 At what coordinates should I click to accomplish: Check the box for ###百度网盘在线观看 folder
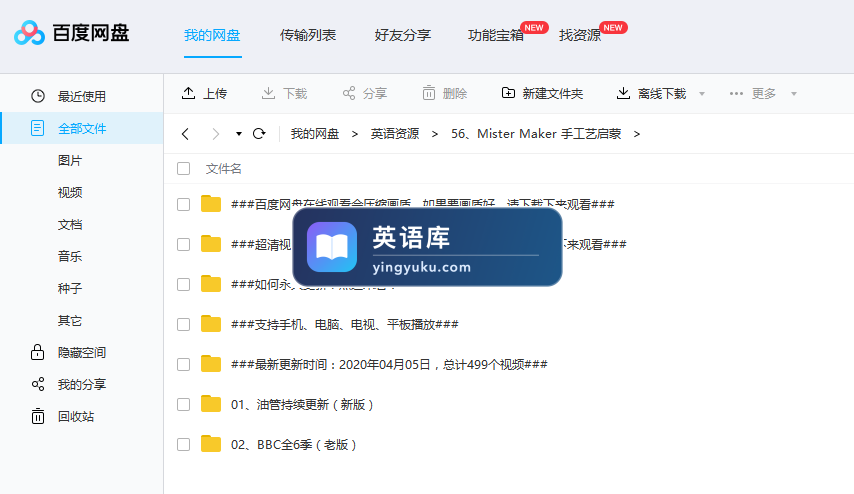184,204
